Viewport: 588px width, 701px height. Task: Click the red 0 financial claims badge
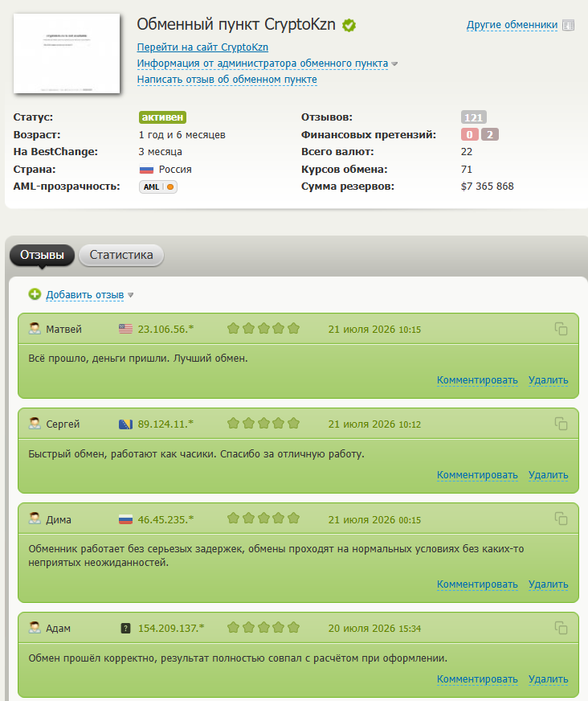coord(470,134)
